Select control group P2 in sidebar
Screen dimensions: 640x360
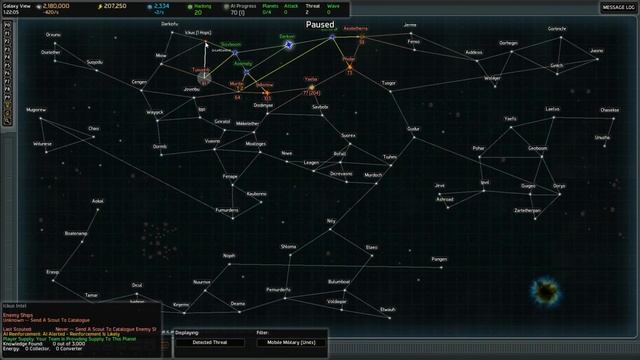pos(7,41)
